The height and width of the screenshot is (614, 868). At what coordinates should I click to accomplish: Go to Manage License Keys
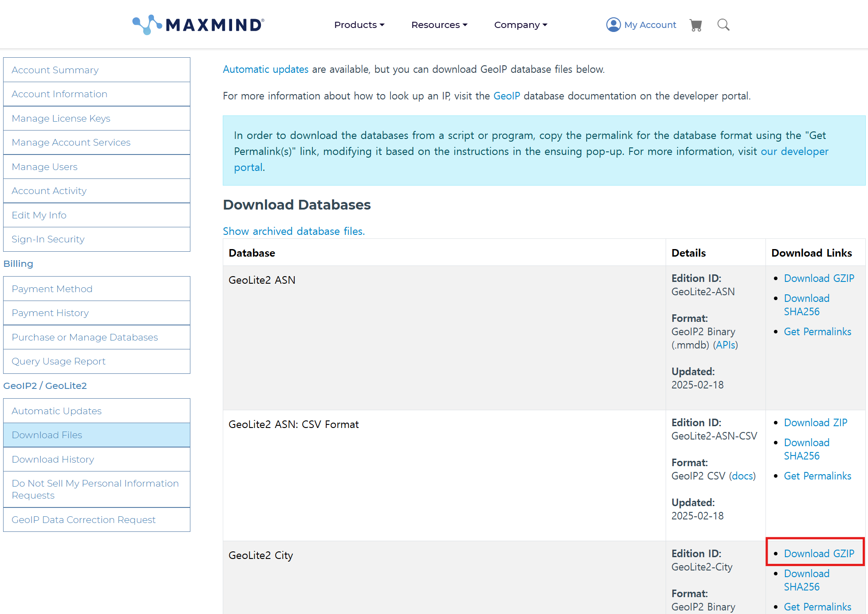click(x=61, y=119)
